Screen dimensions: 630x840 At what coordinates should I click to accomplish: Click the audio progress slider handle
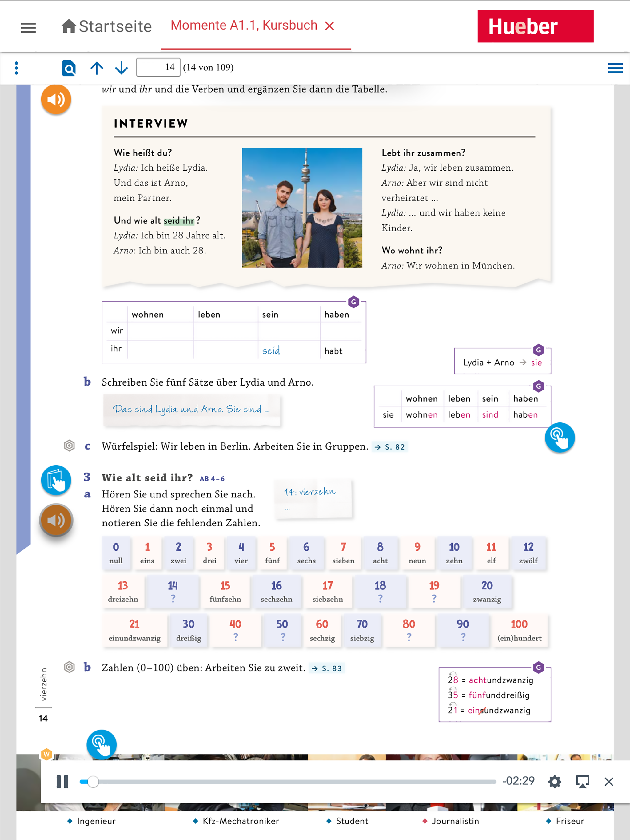[93, 782]
